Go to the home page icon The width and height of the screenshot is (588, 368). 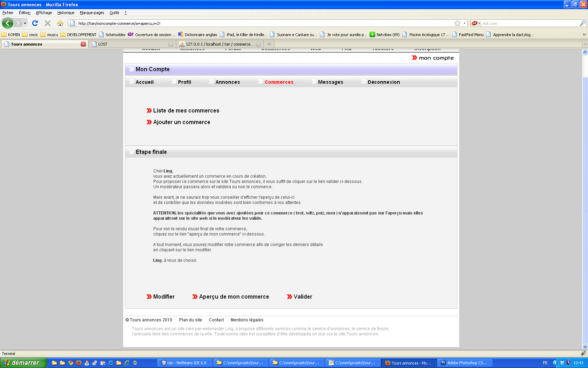(60, 23)
